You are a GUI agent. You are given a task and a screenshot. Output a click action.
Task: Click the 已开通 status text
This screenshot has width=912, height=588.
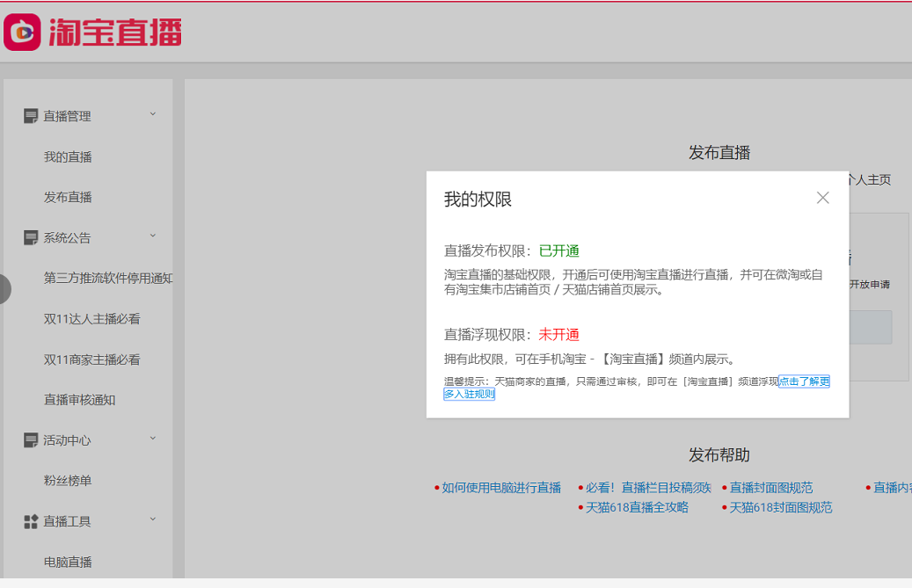coord(559,251)
